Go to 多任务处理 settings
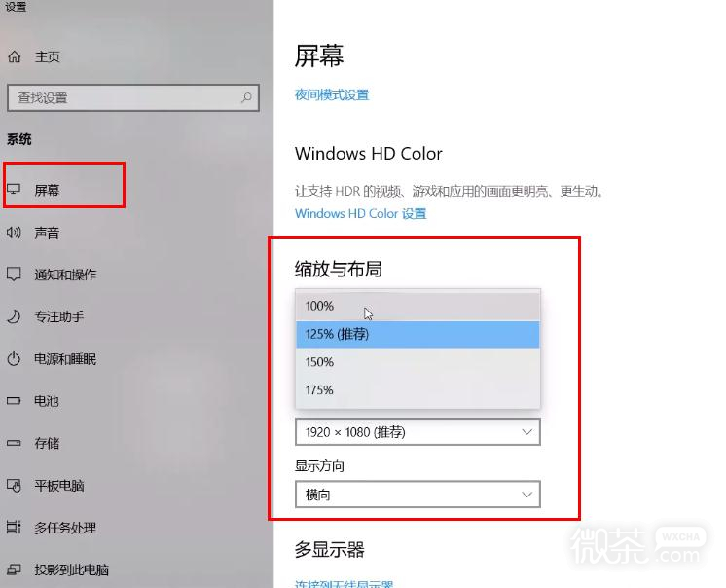This screenshot has height=588, width=726. (65, 528)
